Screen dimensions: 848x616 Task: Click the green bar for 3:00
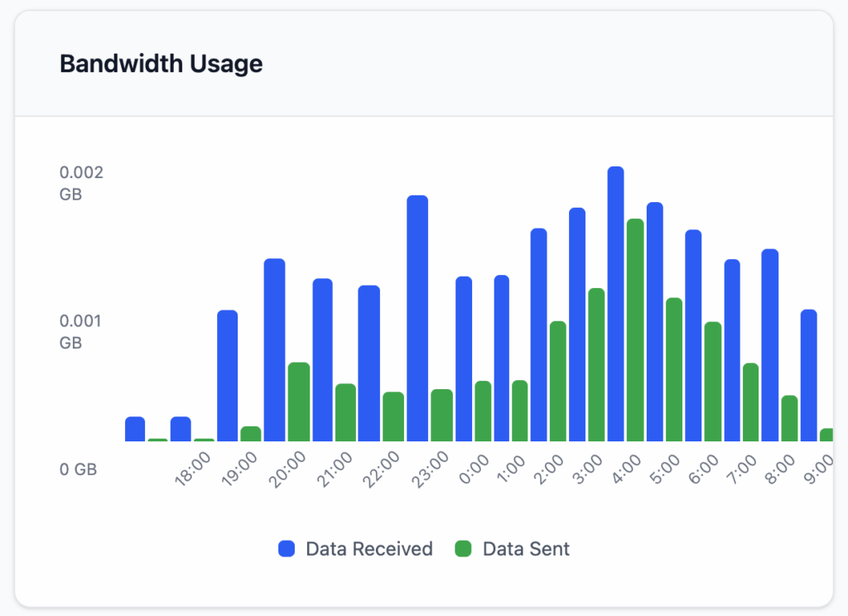click(596, 364)
